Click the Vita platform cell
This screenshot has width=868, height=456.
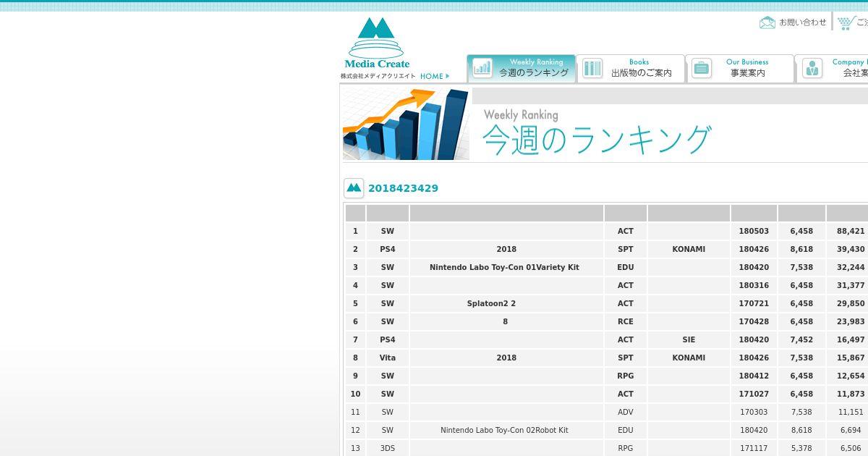click(x=388, y=358)
